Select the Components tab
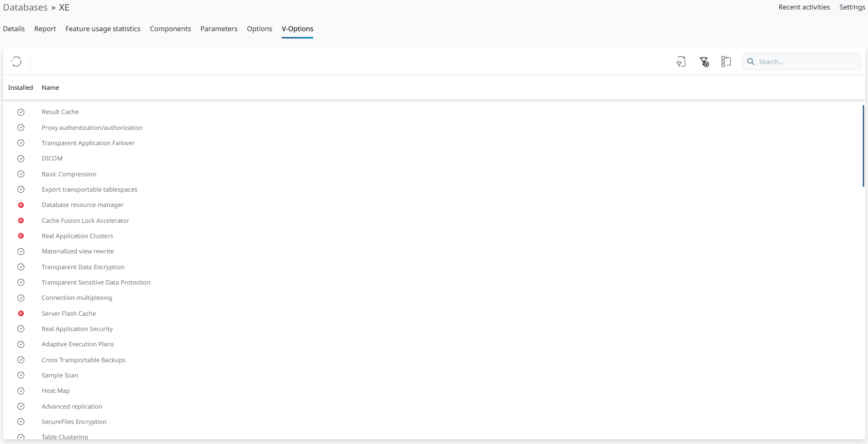This screenshot has width=868, height=444. click(x=170, y=29)
